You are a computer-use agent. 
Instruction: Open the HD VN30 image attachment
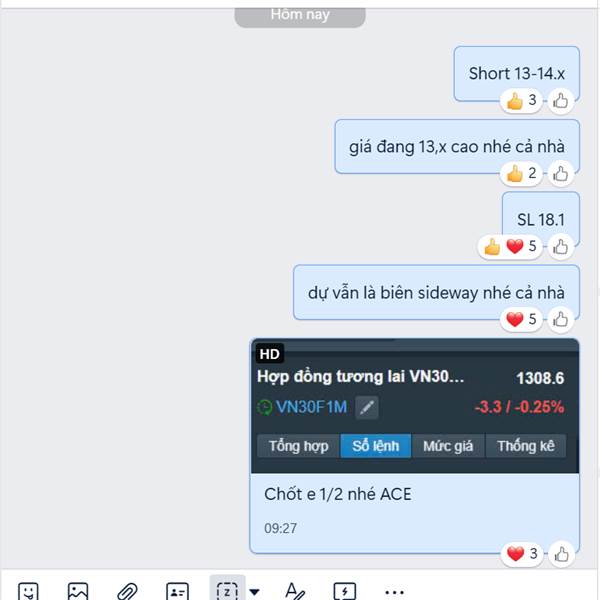[415, 406]
